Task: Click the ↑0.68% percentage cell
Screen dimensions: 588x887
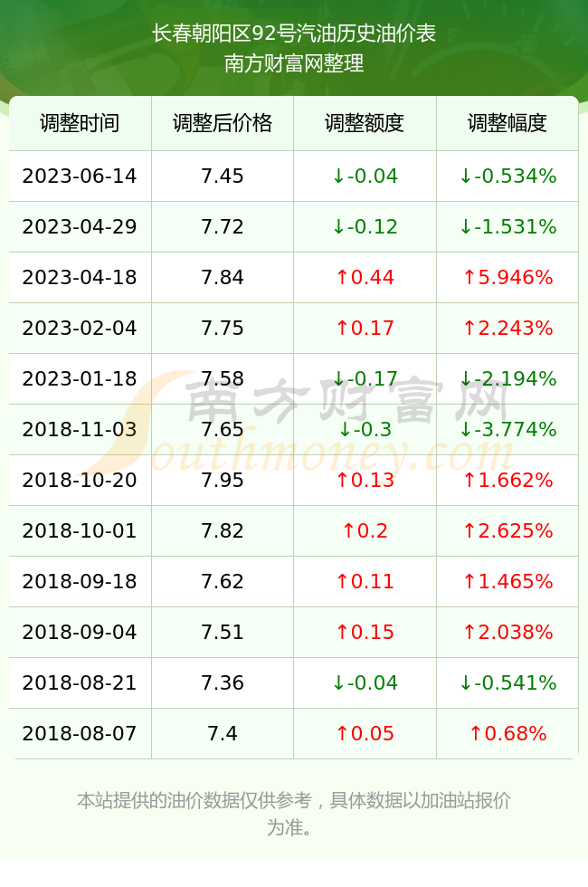Action: pyautogui.click(x=507, y=733)
